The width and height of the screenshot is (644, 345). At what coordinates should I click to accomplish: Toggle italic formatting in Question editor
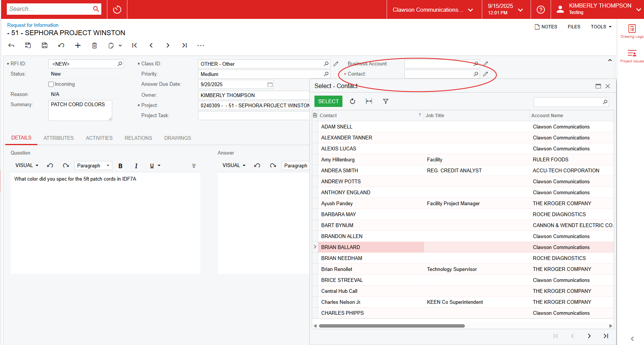[x=136, y=166]
